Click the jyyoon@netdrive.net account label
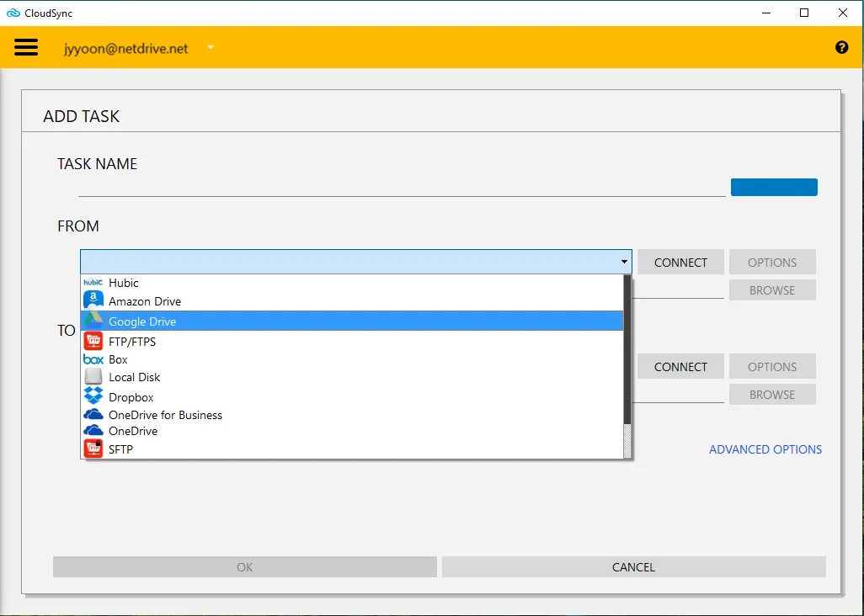Image resolution: width=864 pixels, height=616 pixels. click(x=125, y=49)
